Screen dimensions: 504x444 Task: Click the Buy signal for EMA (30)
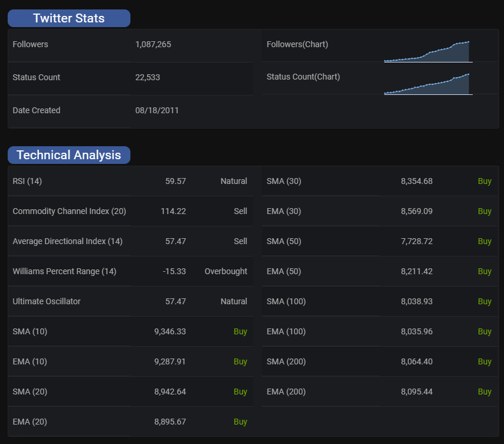pos(485,211)
